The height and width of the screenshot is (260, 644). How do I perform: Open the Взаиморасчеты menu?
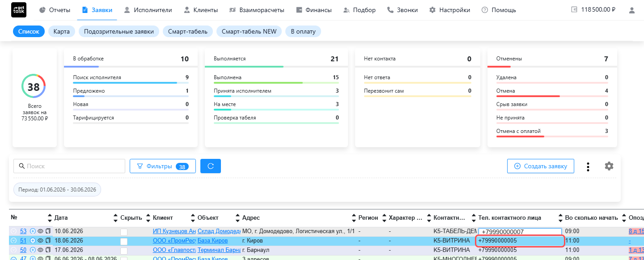click(257, 10)
